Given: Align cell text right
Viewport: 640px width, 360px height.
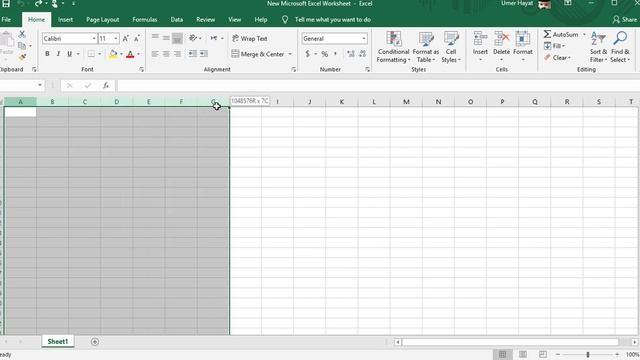Looking at the screenshot, I should tap(177, 54).
